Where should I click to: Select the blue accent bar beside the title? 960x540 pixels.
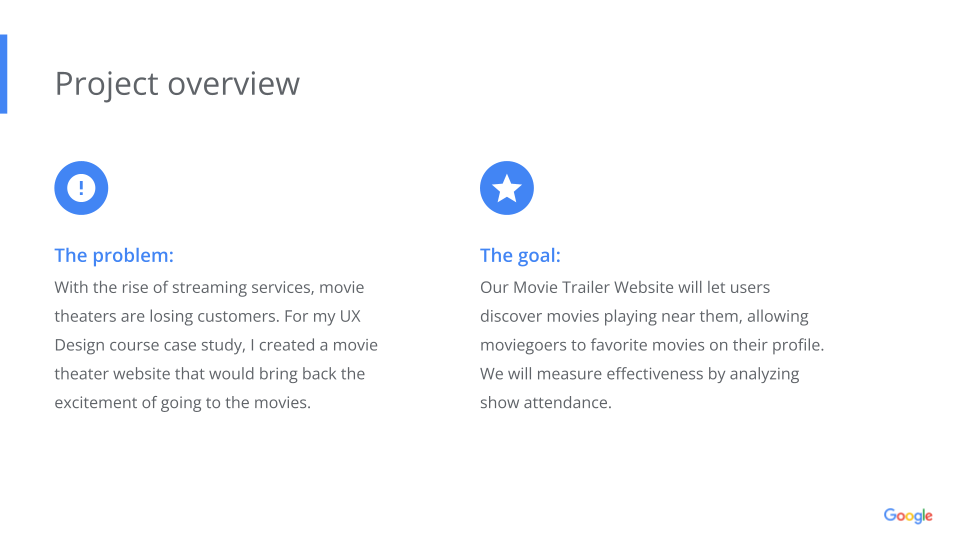3,74
